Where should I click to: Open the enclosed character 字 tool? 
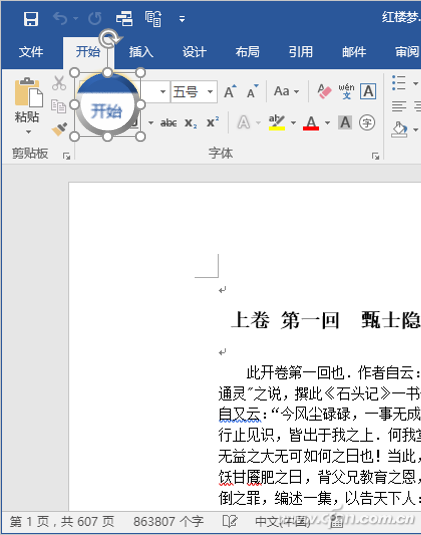(367, 122)
